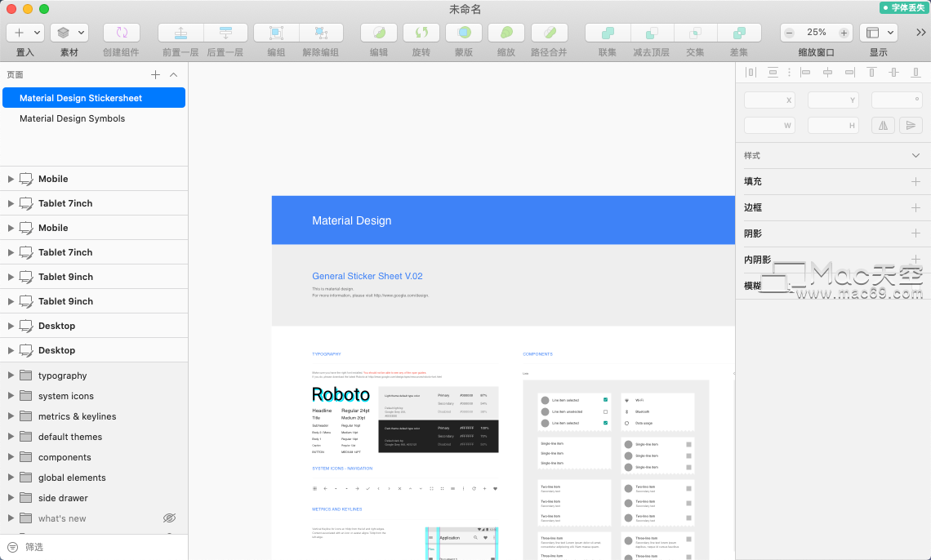Viewport: 931px width, 560px height.
Task: Add a 阴影 shadow
Action: click(x=915, y=233)
